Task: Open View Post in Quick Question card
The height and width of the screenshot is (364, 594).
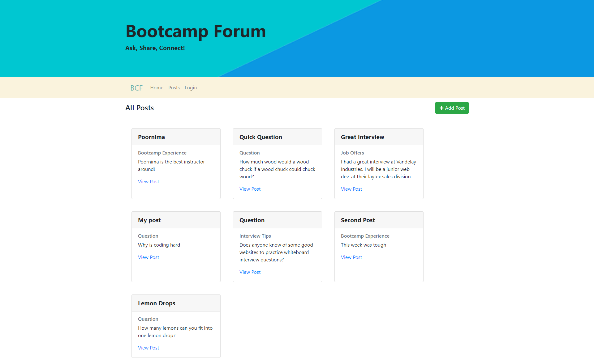Action: click(250, 189)
